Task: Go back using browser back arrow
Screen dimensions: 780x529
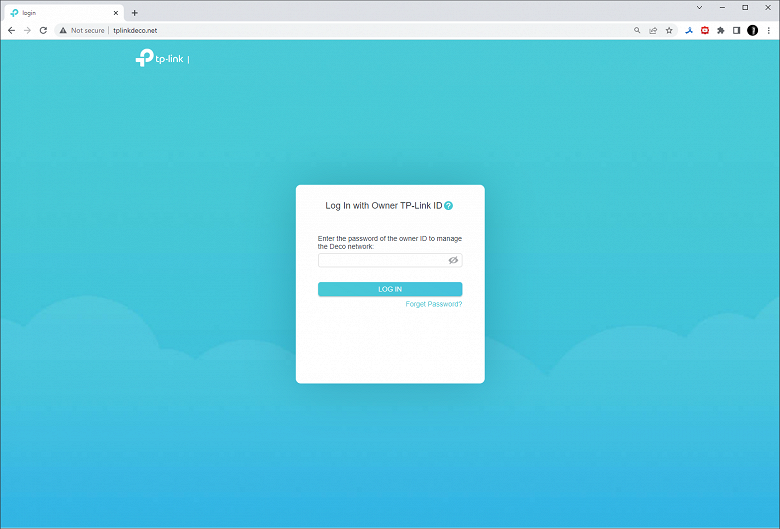Action: 11,30
